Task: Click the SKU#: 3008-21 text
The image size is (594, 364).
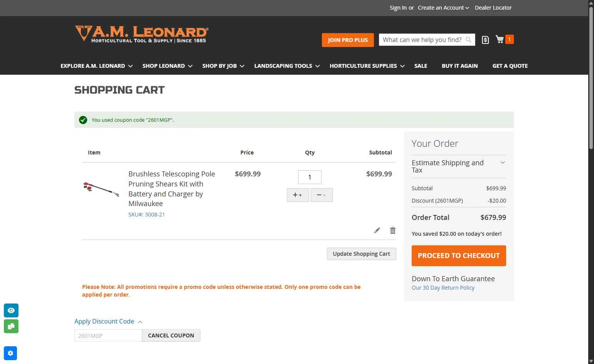Action: point(146,215)
